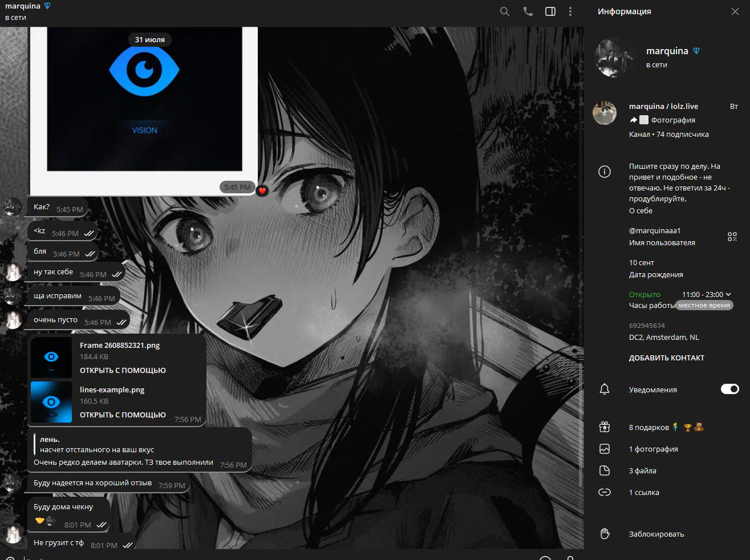Open lines-example.png file thumbnail
Screen dimensions: 750x560
(51, 402)
